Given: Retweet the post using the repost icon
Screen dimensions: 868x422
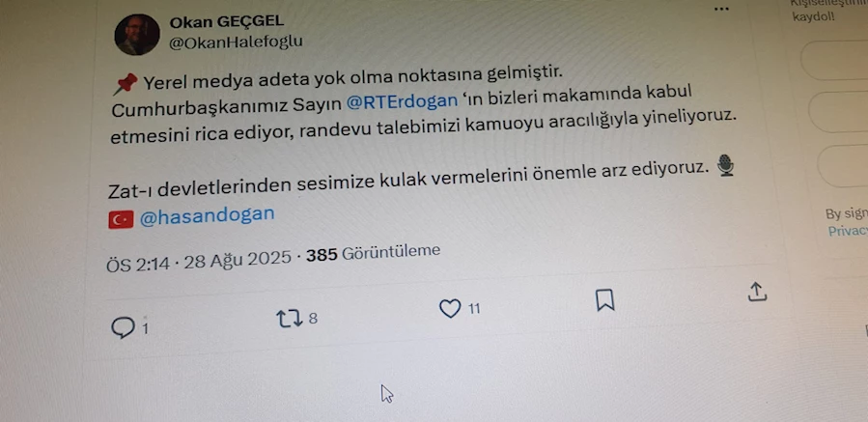Looking at the screenshot, I should [x=289, y=319].
